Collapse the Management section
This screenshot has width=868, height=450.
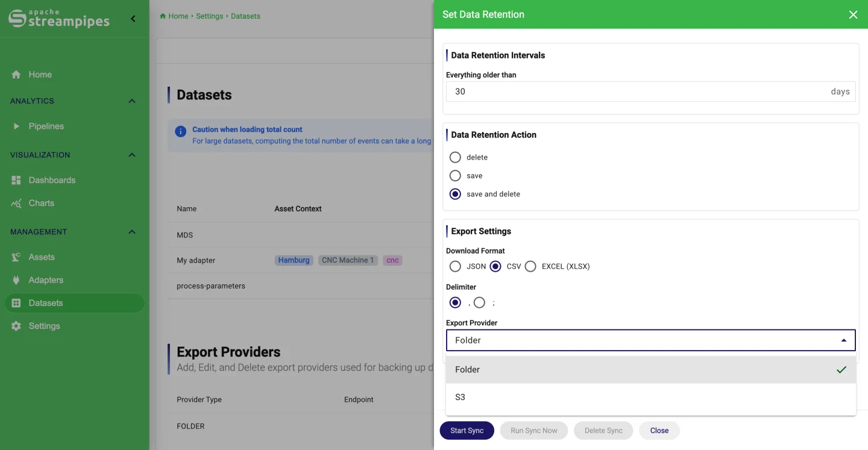[132, 232]
